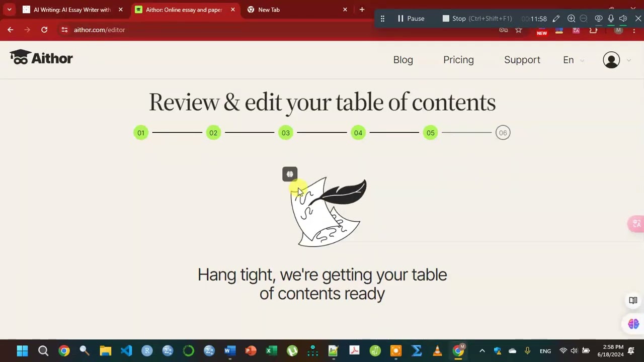The width and height of the screenshot is (644, 362).
Task: Go to step 04 in progress stepper
Action: (x=358, y=133)
